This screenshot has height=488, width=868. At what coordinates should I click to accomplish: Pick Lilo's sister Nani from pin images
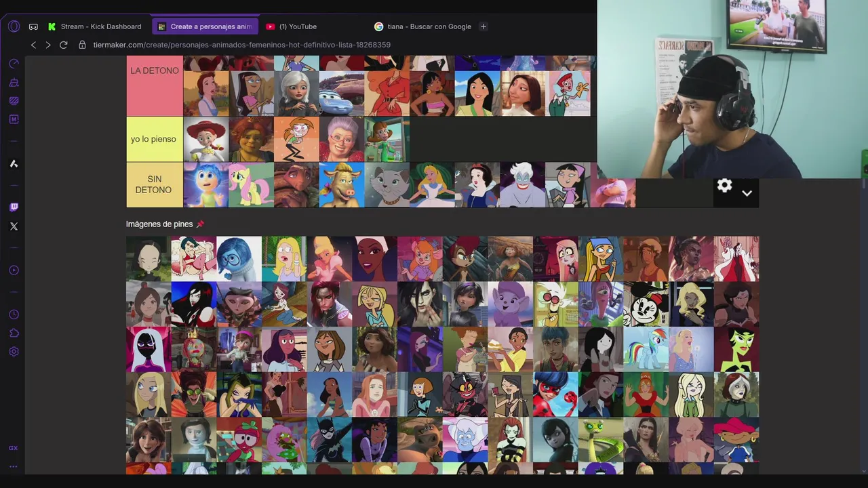(x=330, y=394)
